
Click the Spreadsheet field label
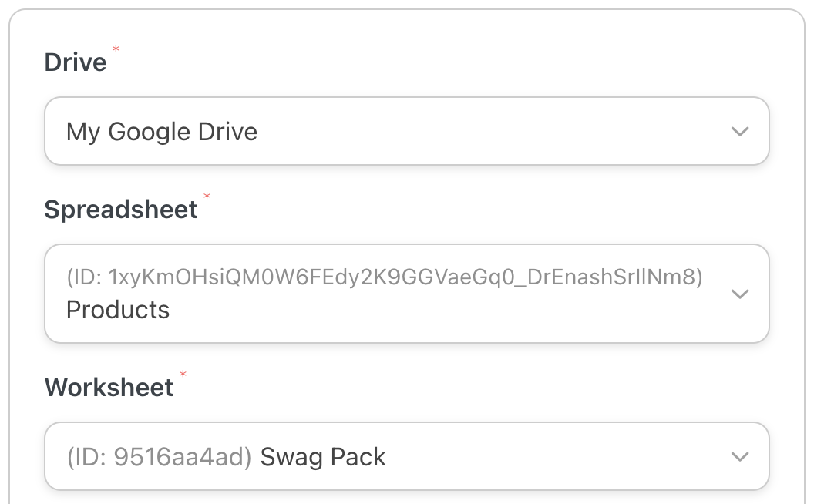point(121,210)
